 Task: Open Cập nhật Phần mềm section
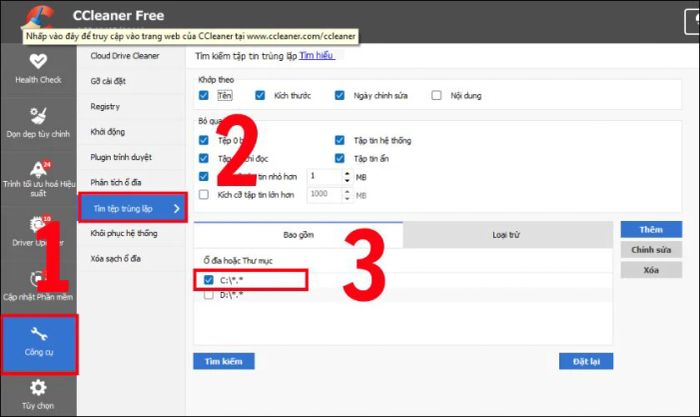[x=38, y=286]
